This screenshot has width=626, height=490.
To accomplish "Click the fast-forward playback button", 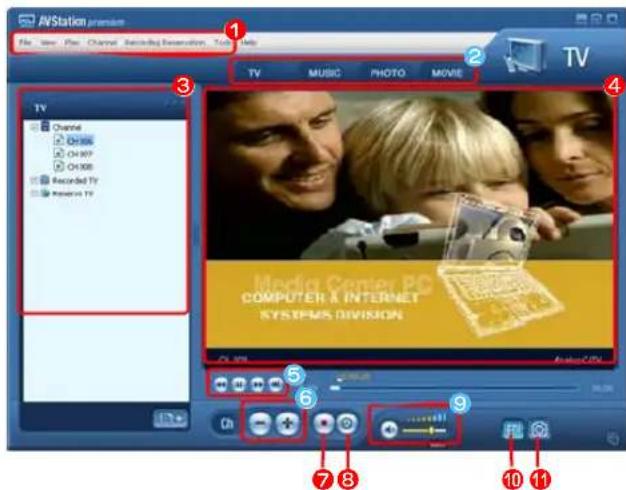I will click(x=258, y=385).
